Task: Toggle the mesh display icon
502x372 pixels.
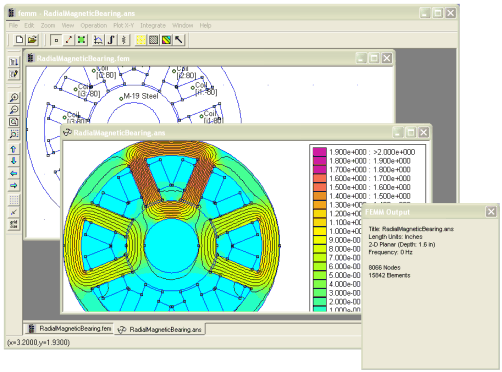Action: [x=153, y=40]
